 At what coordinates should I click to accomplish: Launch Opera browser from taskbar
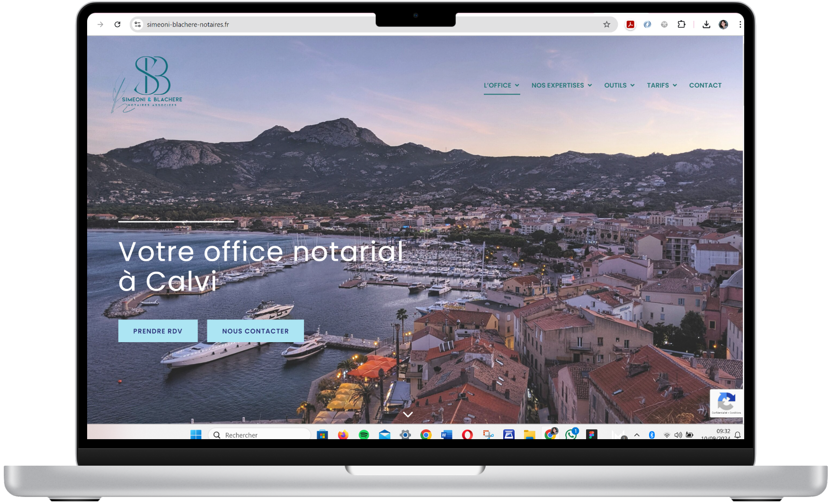pyautogui.click(x=467, y=434)
